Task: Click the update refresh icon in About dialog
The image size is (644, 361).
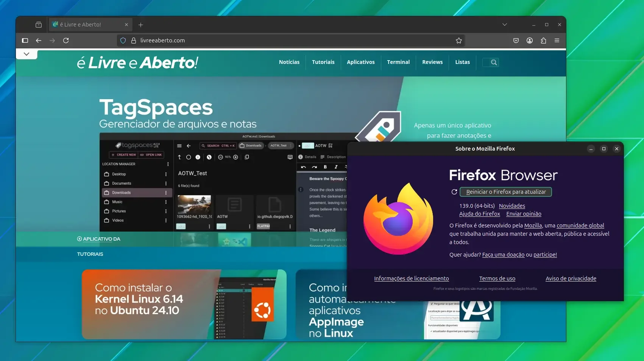Action: [x=454, y=192]
